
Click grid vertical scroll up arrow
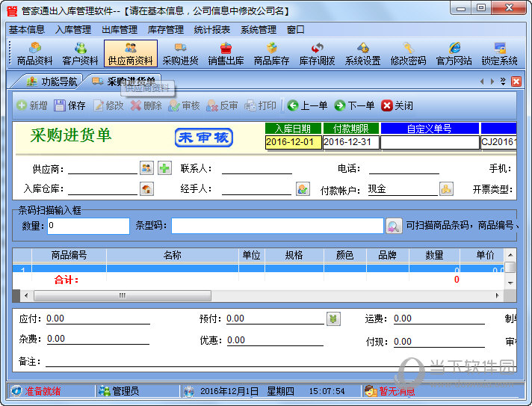[510, 255]
